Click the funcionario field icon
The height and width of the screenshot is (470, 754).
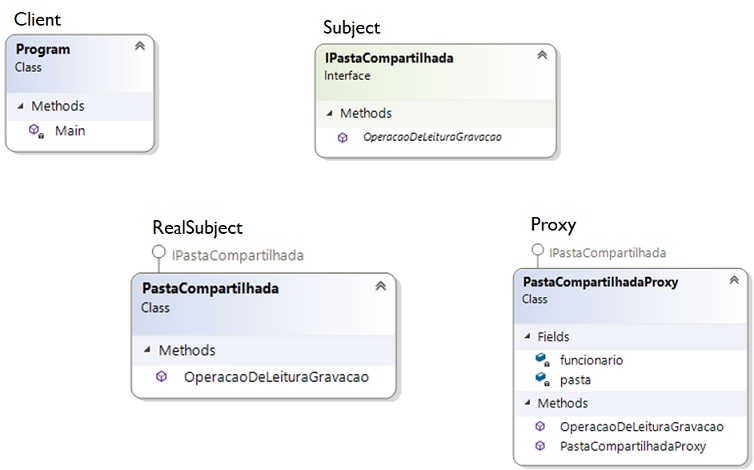[x=541, y=360]
